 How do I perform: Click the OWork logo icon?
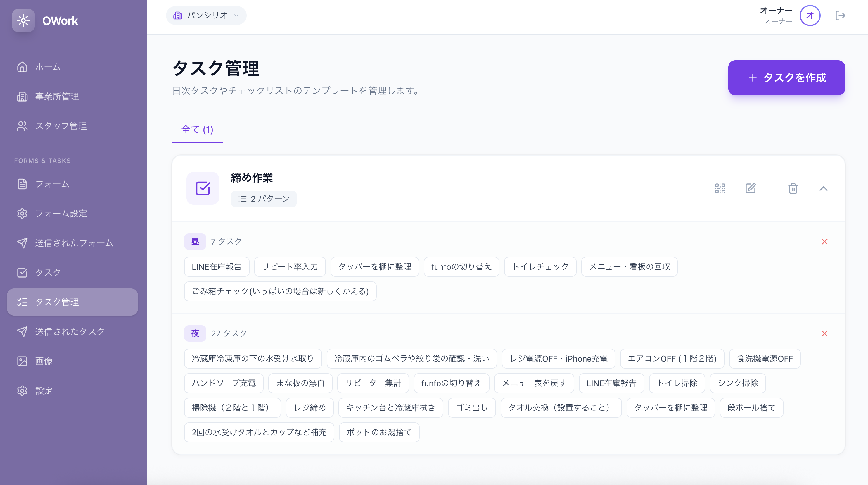pos(23,20)
